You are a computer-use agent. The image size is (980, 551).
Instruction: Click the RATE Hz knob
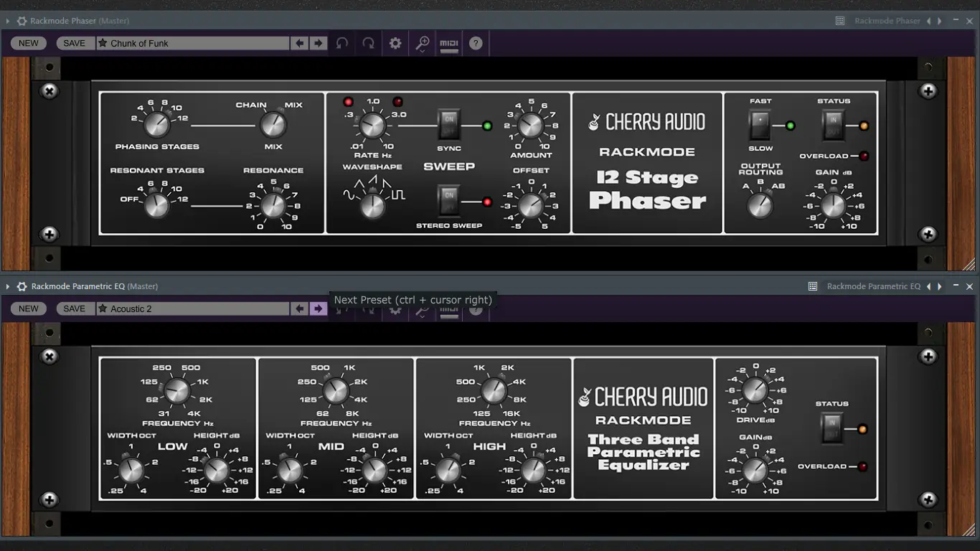tap(372, 126)
